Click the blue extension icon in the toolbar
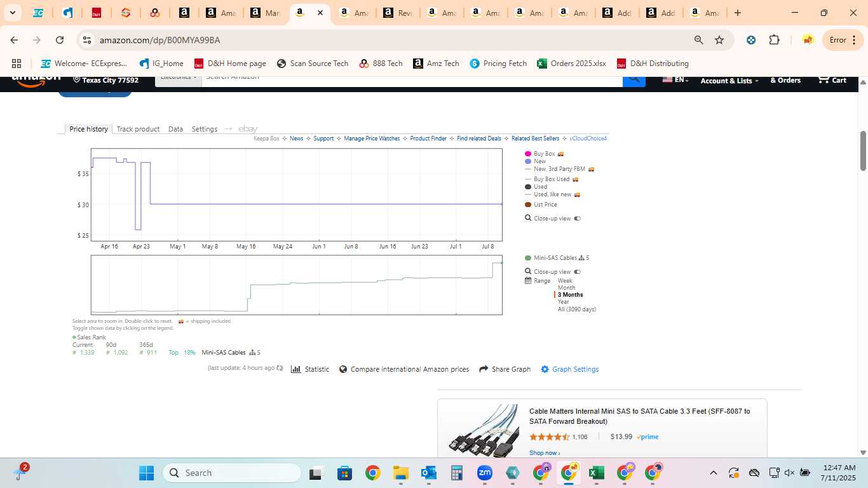 751,40
